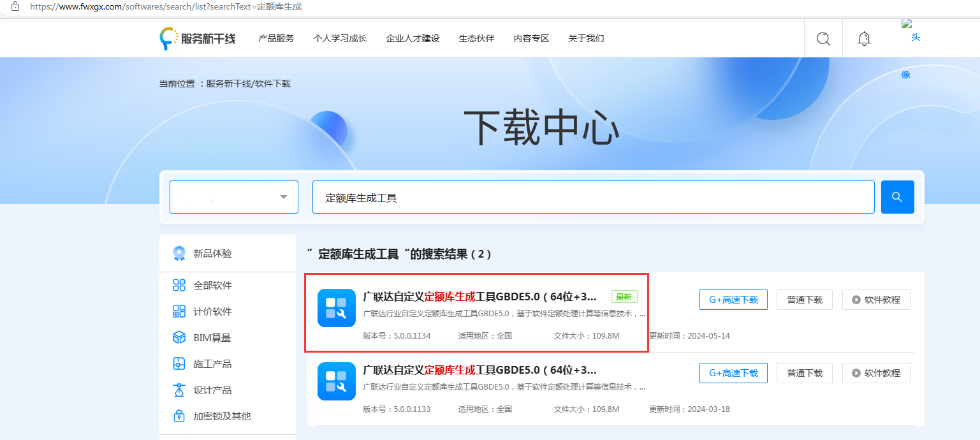Click the breadcrumb 服务新干线/软件下载

248,84
